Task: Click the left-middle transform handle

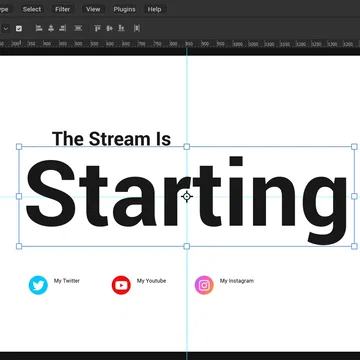Action: (19, 196)
